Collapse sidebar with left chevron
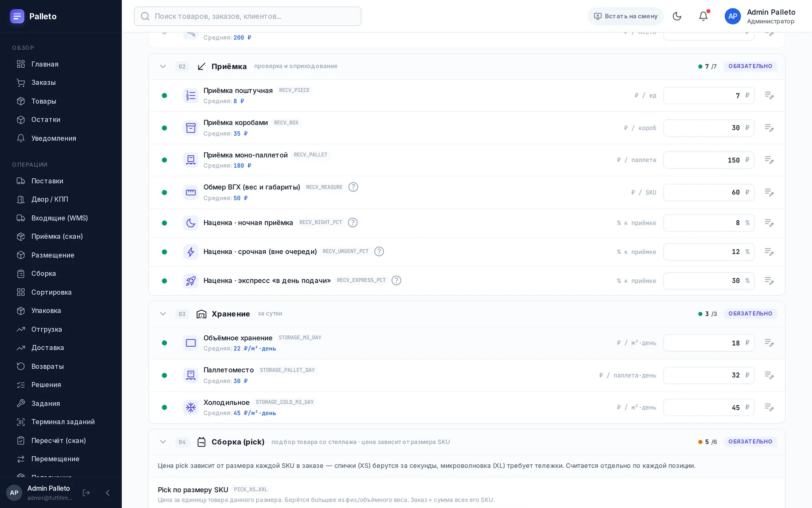Screen dimensions: 812x508 pos(107,493)
